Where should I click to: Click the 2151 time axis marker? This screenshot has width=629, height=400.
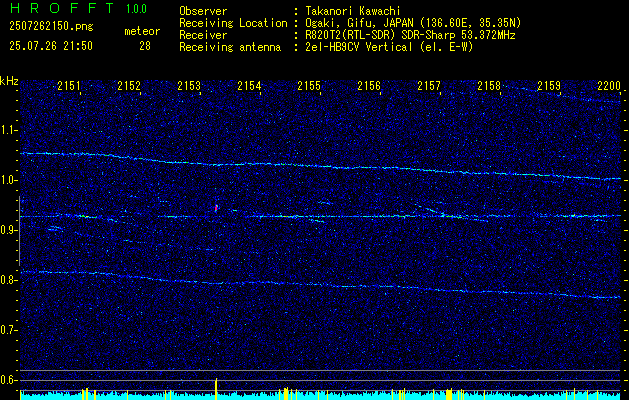click(x=69, y=85)
